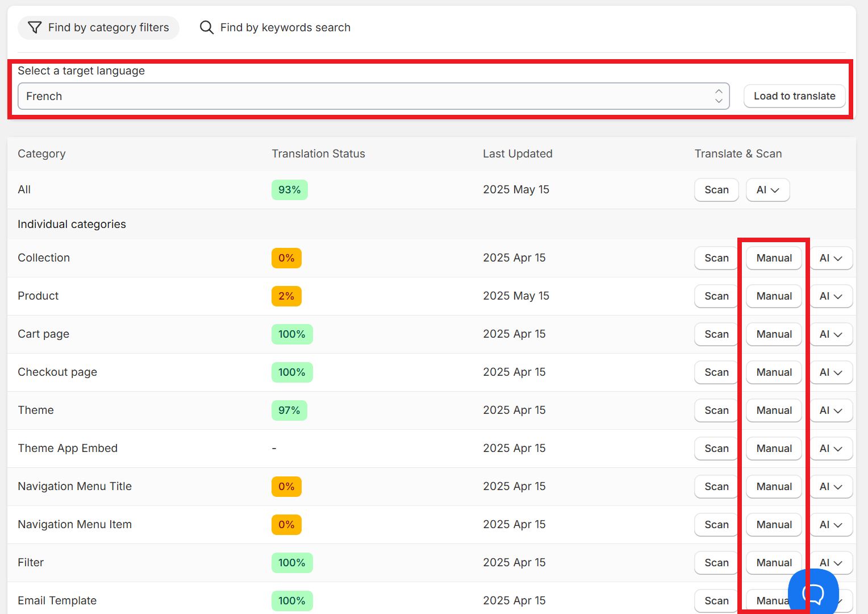Scan the Email Template category
Viewport: 868px width, 614px height.
tap(716, 601)
